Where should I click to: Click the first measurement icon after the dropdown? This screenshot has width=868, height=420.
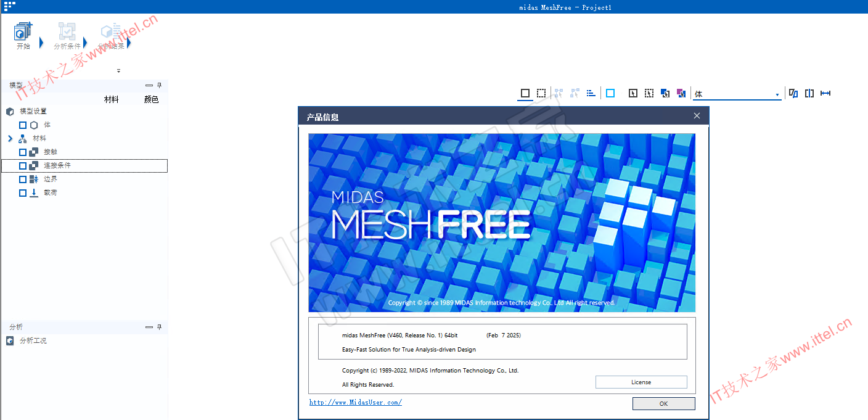793,93
